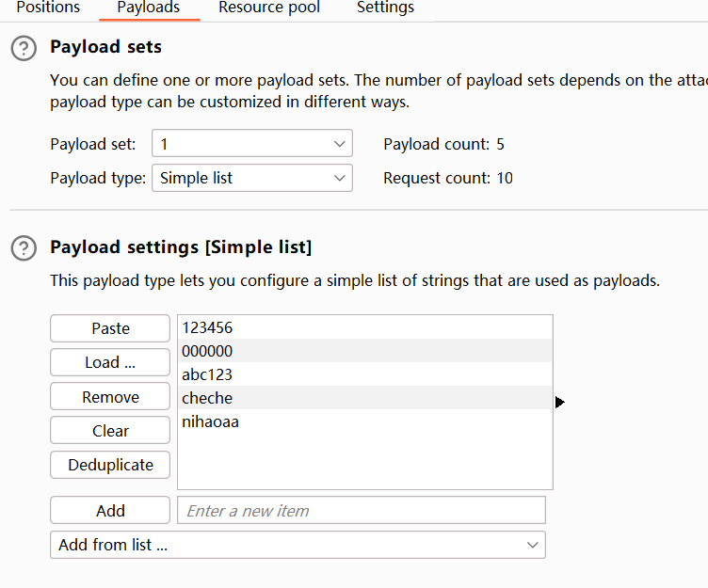Go to the Settings tab
Screen dimensions: 708x588
coord(385,8)
